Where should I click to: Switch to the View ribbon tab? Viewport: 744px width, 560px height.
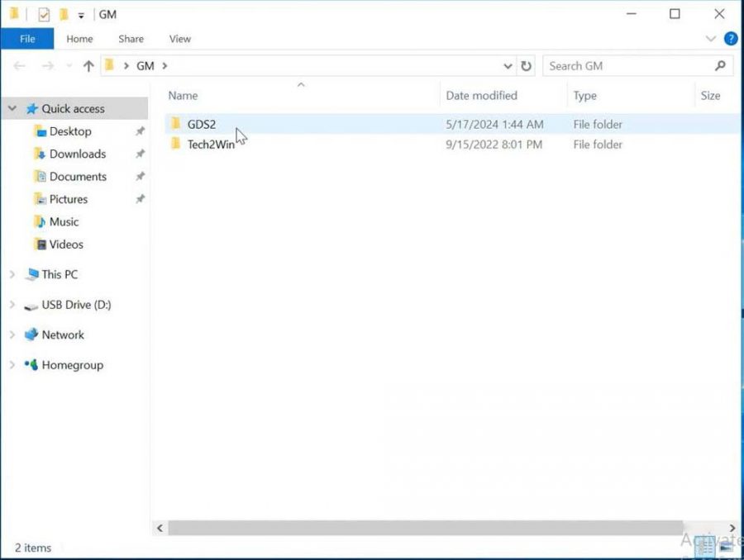tap(180, 38)
